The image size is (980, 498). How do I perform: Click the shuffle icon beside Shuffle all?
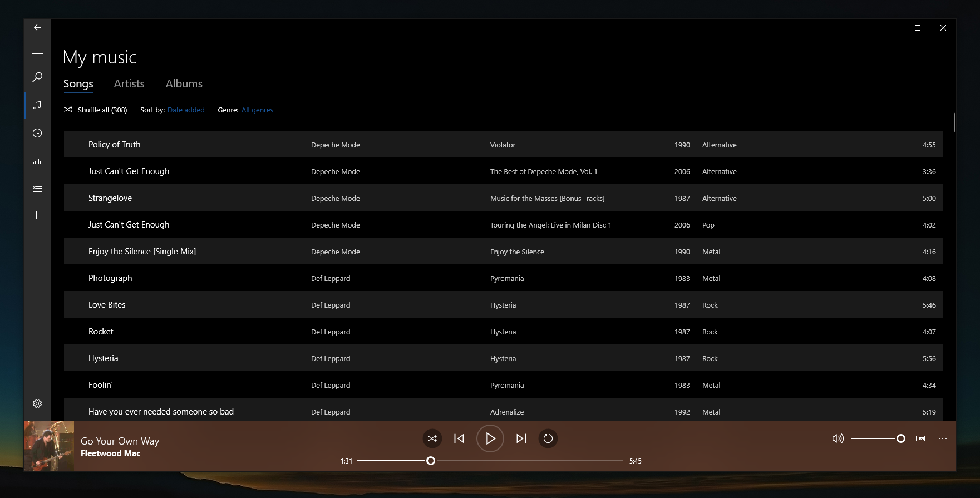(68, 110)
